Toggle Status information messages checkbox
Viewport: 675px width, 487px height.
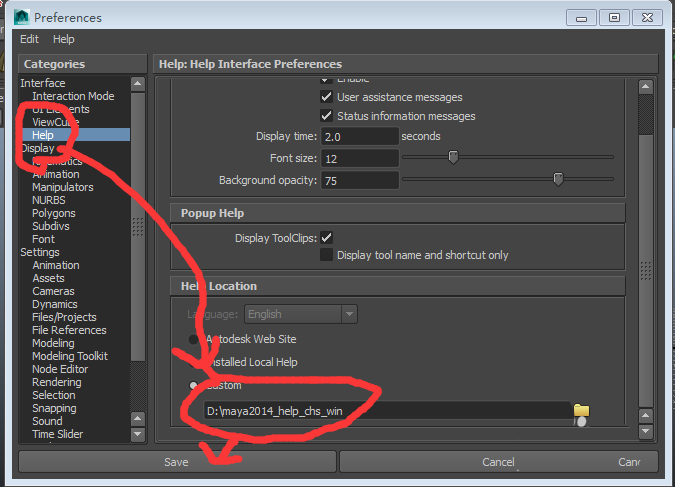coord(326,115)
